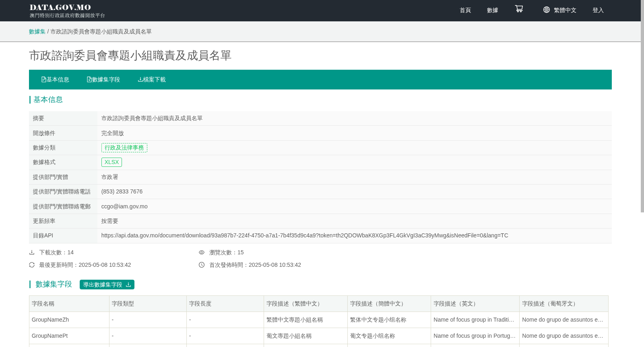Click the GroupNameZh field name cell
The image size is (644, 347).
pos(69,320)
